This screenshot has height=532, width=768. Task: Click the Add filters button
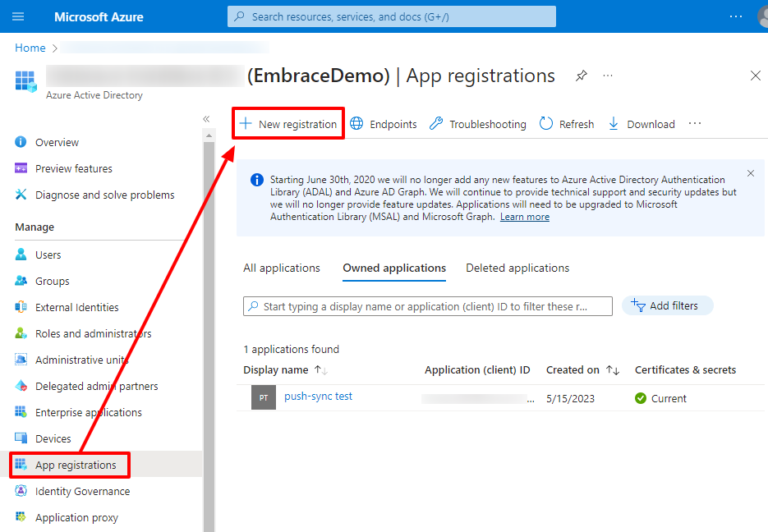(x=667, y=305)
